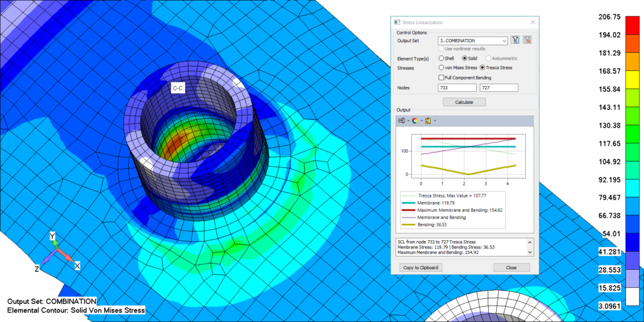Screen dimensions: 644x322
Task: Click 'SCL from node 733 to 727' output line
Action: (436, 242)
